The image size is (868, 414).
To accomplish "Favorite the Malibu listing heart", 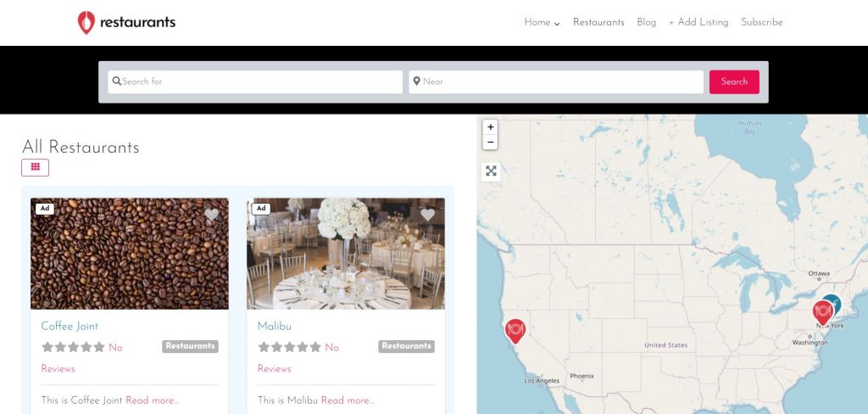I will (427, 215).
